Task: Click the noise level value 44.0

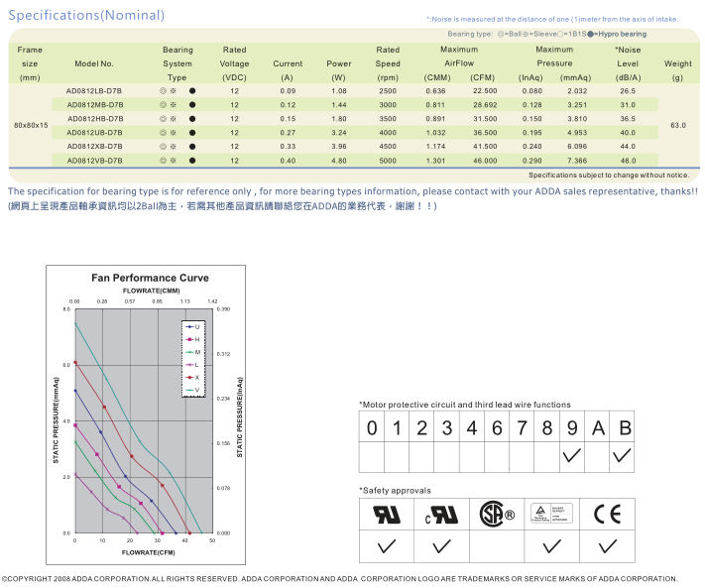Action: coord(628,146)
